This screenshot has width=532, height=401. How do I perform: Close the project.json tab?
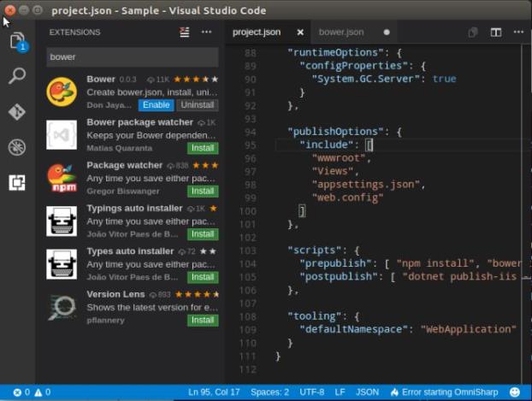pos(300,32)
